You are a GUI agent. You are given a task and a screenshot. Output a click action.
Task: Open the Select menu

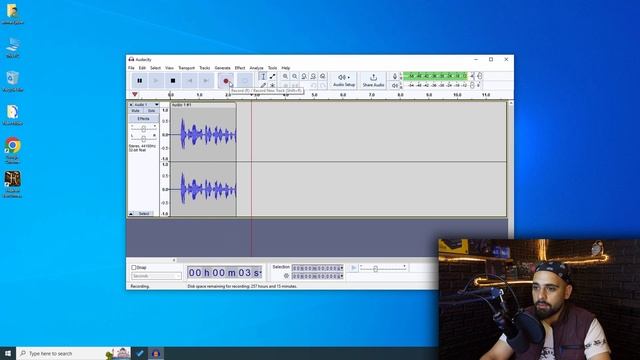156,68
